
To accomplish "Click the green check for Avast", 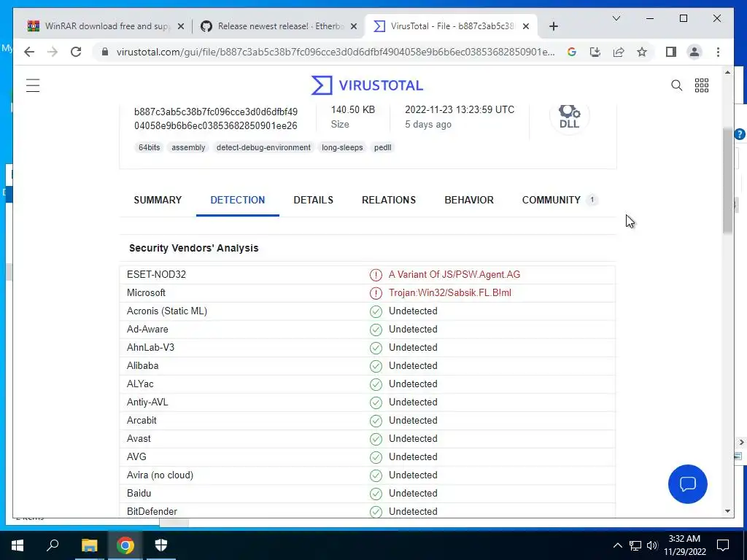I will 376,439.
